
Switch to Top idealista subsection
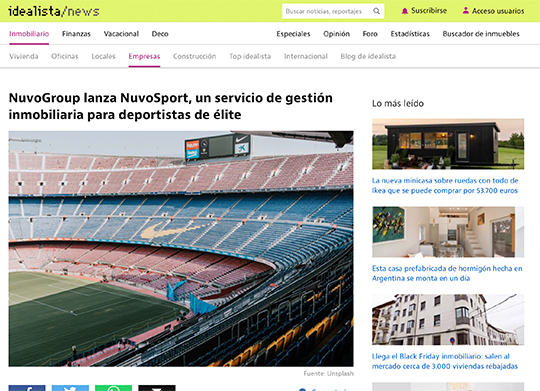250,56
